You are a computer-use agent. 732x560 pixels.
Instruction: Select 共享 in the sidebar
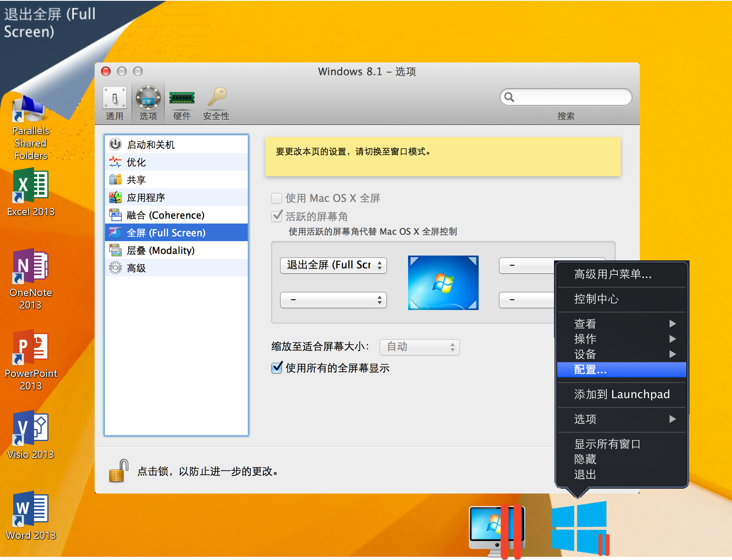click(x=176, y=180)
